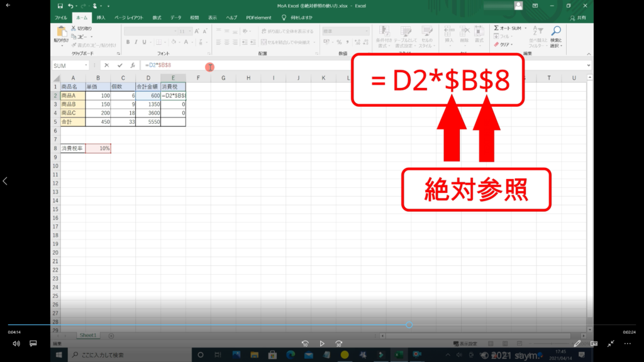Click the Sort & Filter icon
Screen dimensions: 644x362
coord(538,31)
